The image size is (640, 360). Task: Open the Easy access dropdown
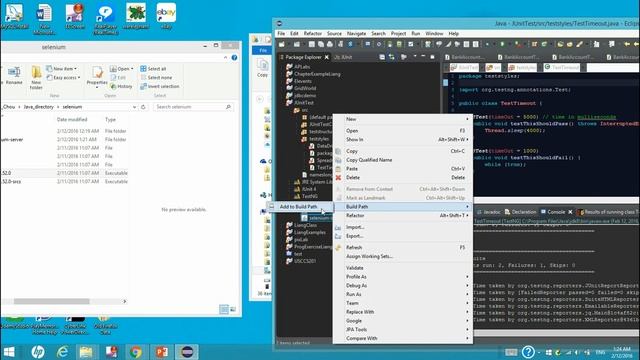tap(63, 78)
